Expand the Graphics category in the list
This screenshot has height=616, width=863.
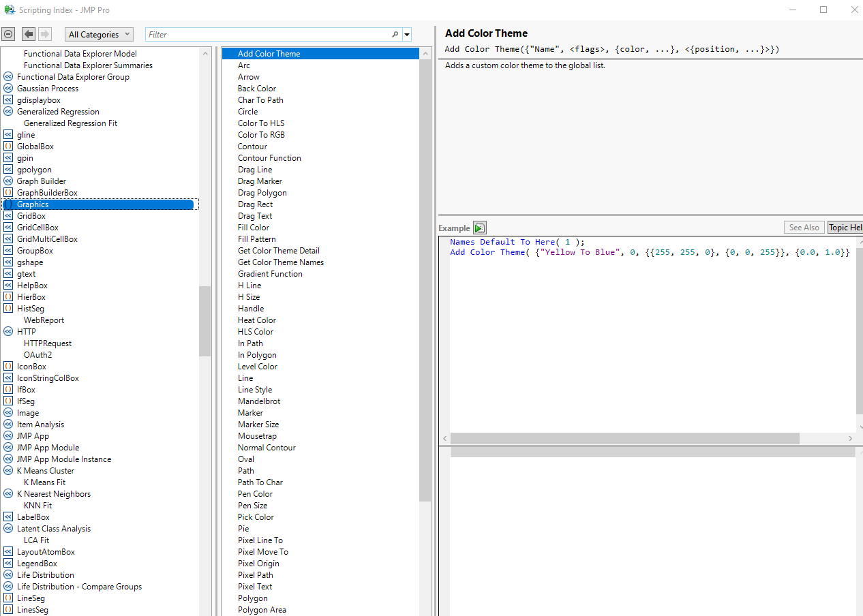(7, 204)
